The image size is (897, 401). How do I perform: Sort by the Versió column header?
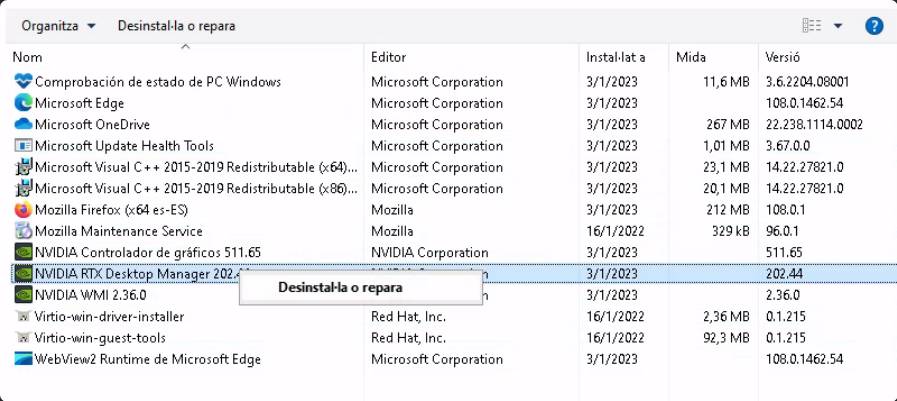tap(782, 57)
